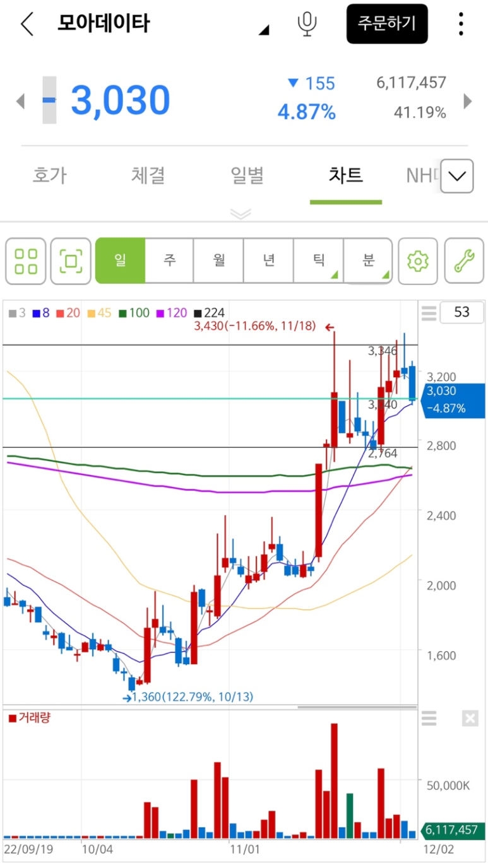The image size is (488, 868).
Task: Tap the 4.87% change rate text
Action: click(307, 113)
